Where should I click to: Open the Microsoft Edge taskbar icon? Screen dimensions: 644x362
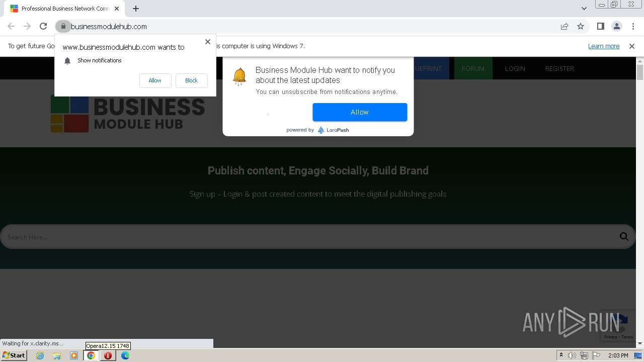click(125, 355)
